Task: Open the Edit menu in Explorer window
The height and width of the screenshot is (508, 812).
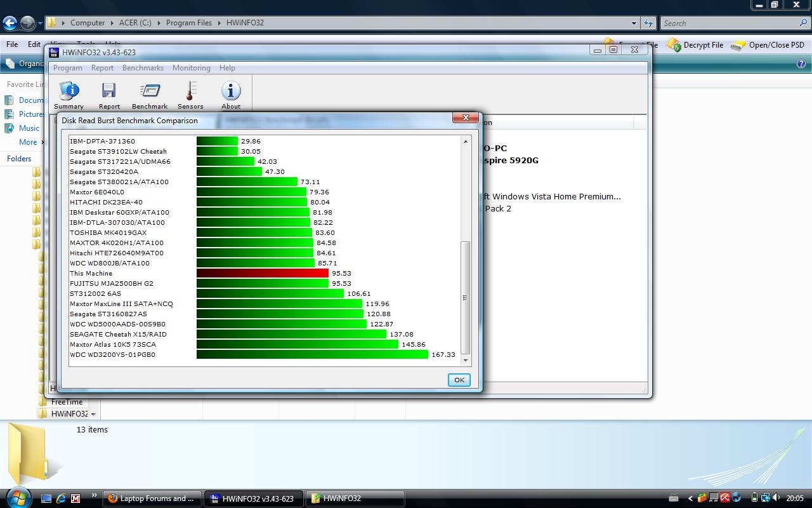Action: pyautogui.click(x=34, y=44)
